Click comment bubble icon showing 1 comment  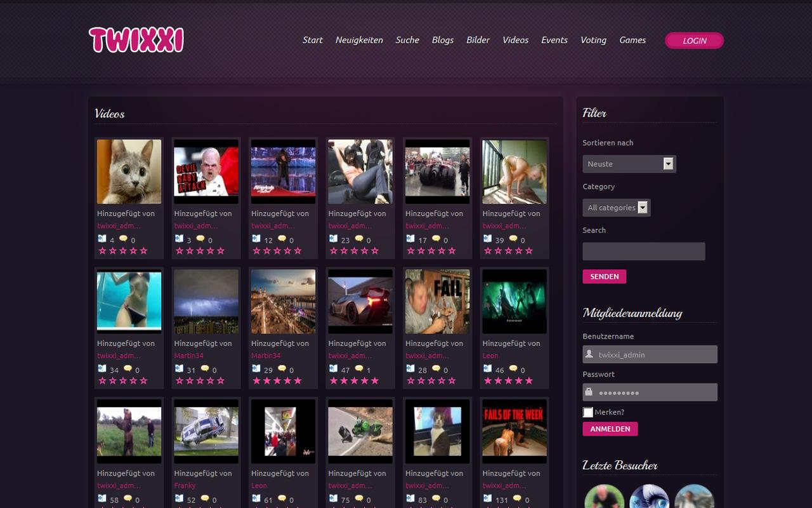pos(359,368)
